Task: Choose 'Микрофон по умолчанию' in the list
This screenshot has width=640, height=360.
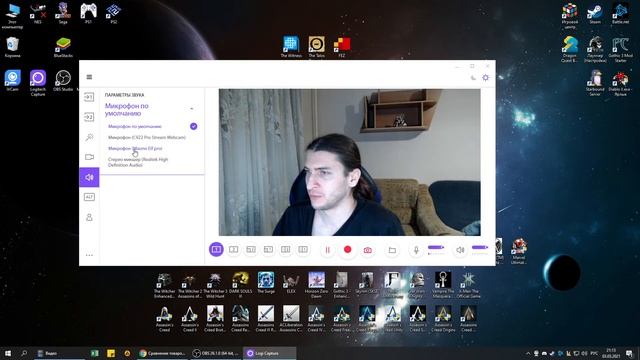Action: pyautogui.click(x=135, y=127)
